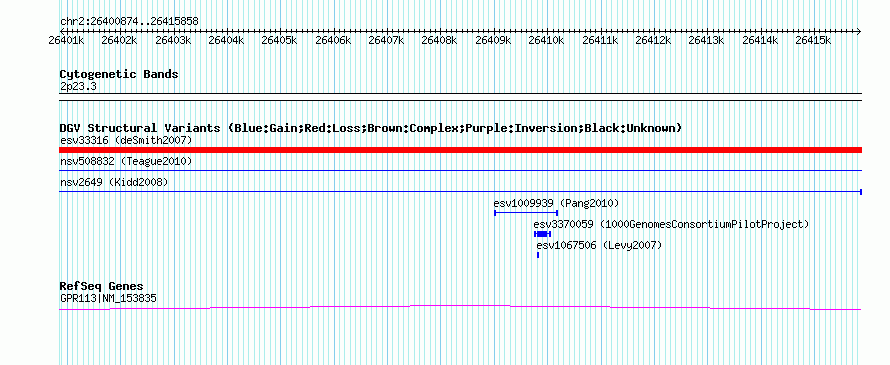Click the 26401k ruler tick label
The height and width of the screenshot is (365, 890).
click(66, 41)
